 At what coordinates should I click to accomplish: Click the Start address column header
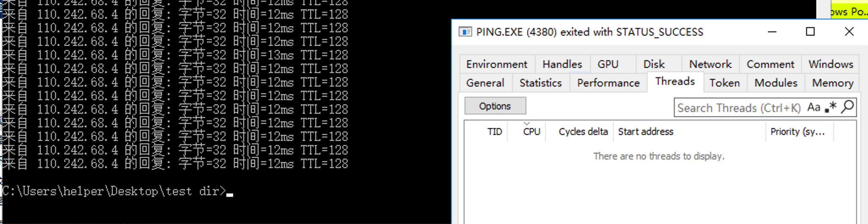(x=645, y=132)
